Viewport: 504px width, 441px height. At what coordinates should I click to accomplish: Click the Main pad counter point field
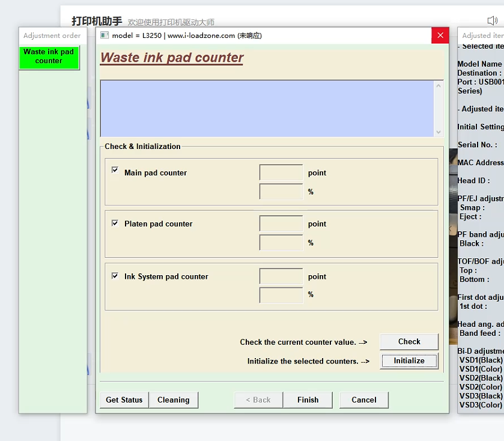tap(281, 173)
